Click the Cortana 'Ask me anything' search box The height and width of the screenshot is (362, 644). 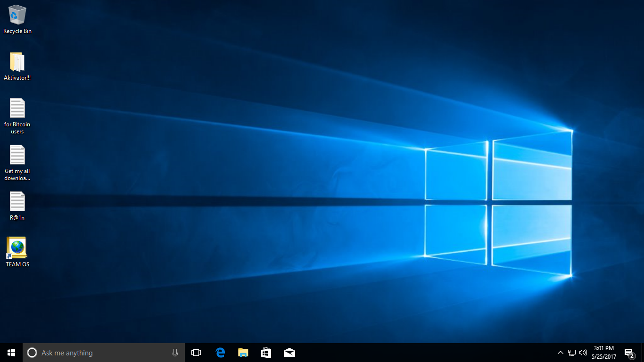tap(104, 353)
